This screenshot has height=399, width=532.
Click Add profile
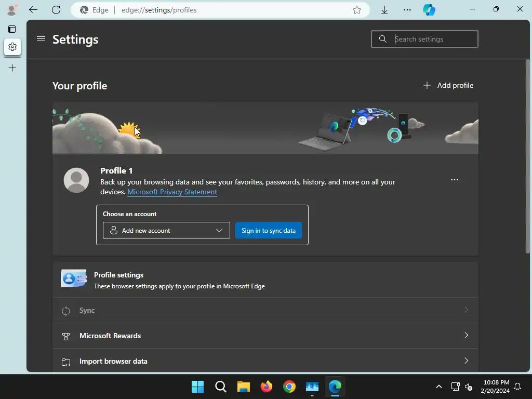(x=448, y=86)
